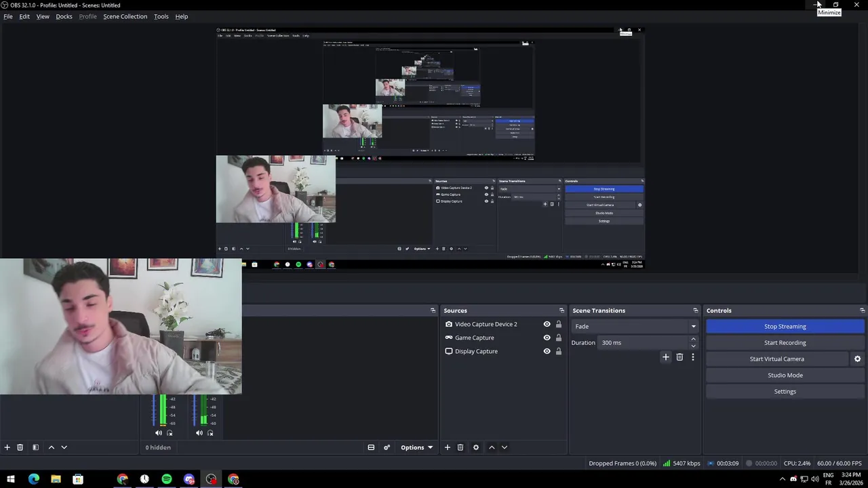Open the Tools menu
This screenshot has width=868, height=488.
[161, 16]
